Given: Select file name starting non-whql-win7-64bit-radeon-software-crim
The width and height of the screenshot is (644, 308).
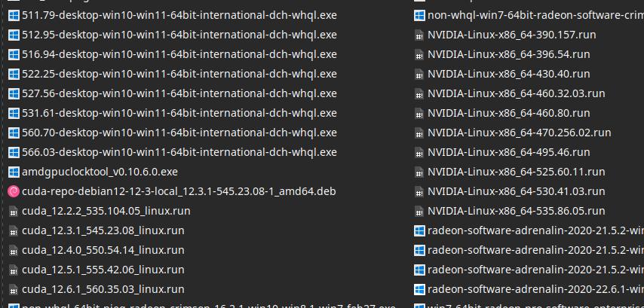Looking at the screenshot, I should [x=535, y=16].
